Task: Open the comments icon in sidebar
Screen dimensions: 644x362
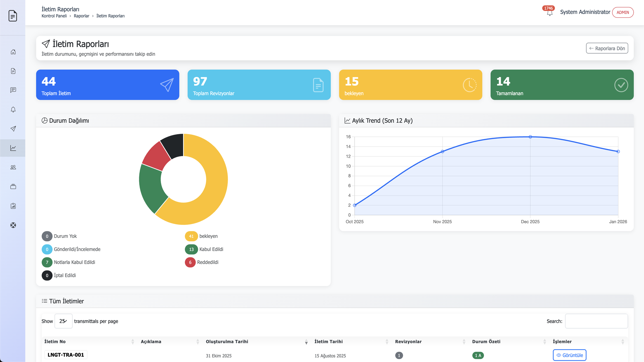Action: [13, 90]
